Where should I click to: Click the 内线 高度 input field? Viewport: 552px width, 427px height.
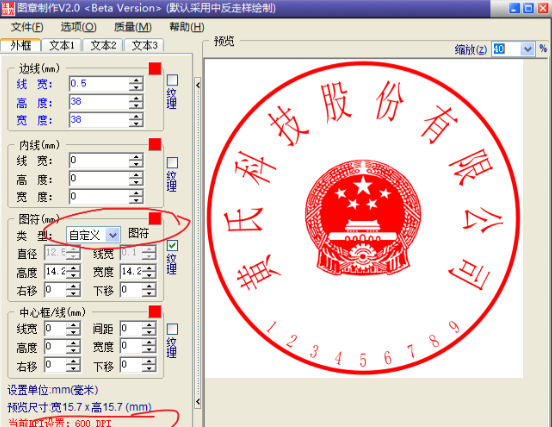pyautogui.click(x=99, y=178)
